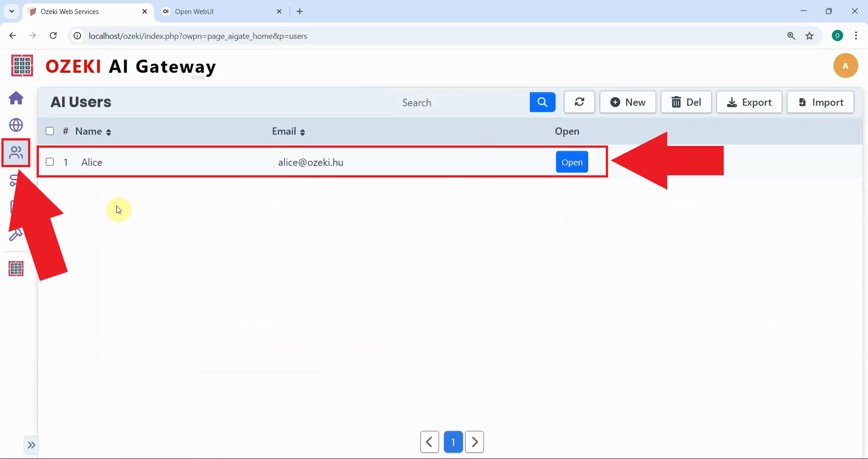This screenshot has height=459, width=868.
Task: Sort users by Email column
Action: pyautogui.click(x=288, y=131)
